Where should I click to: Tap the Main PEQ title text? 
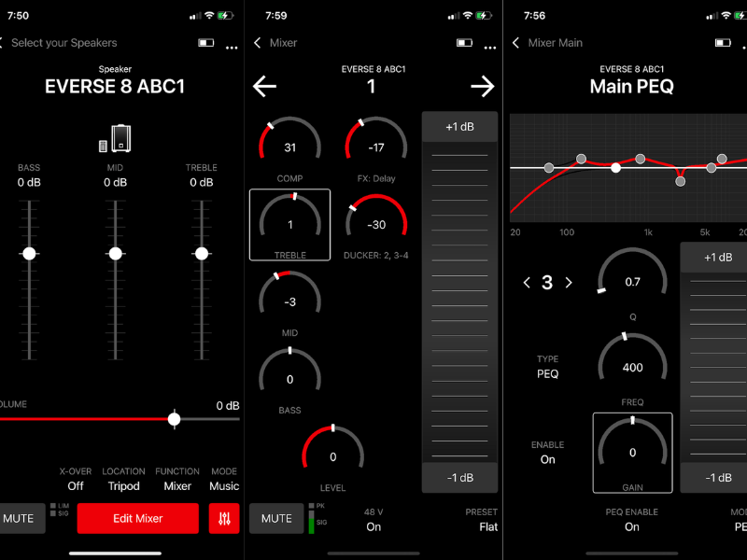(632, 86)
